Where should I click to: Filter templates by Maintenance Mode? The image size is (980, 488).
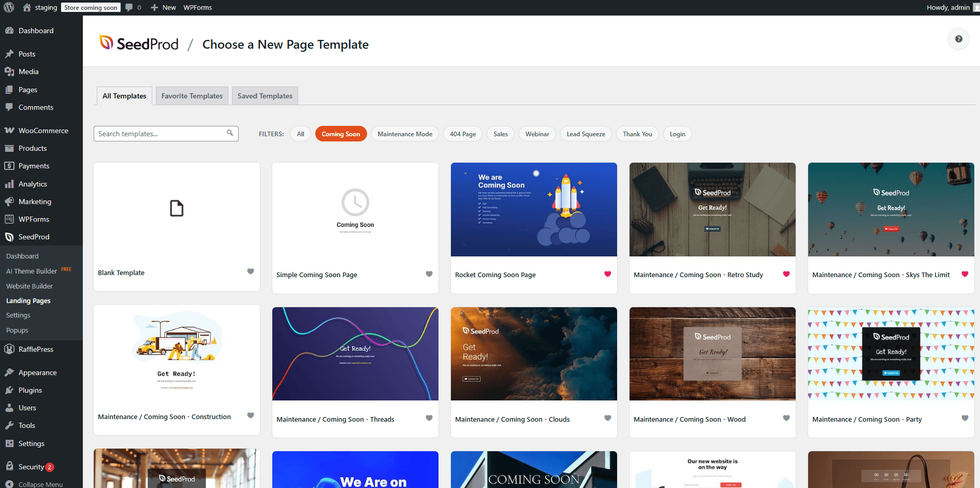(x=404, y=134)
